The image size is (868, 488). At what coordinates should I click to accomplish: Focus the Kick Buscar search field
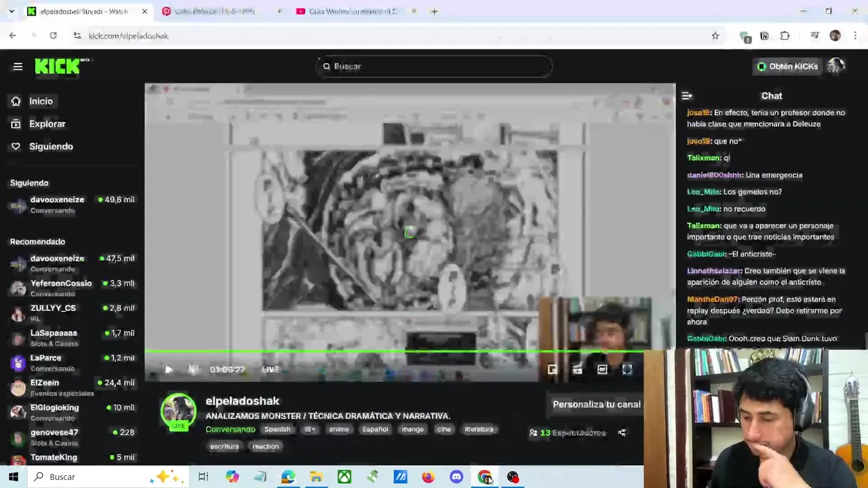434,66
